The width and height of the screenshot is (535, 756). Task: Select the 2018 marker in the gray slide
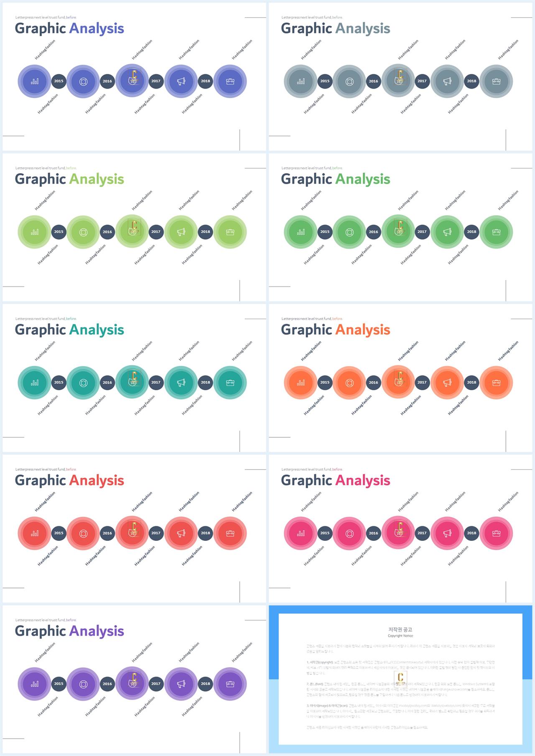click(471, 81)
